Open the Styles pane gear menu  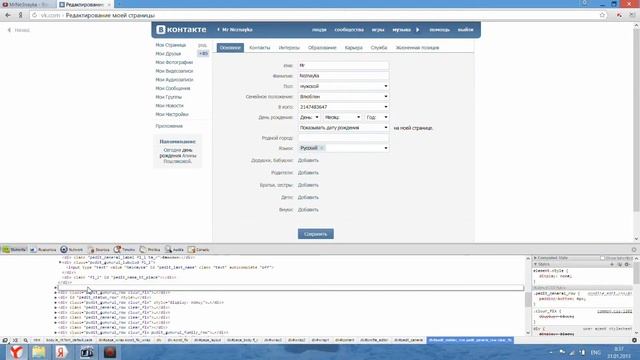(x=627, y=264)
